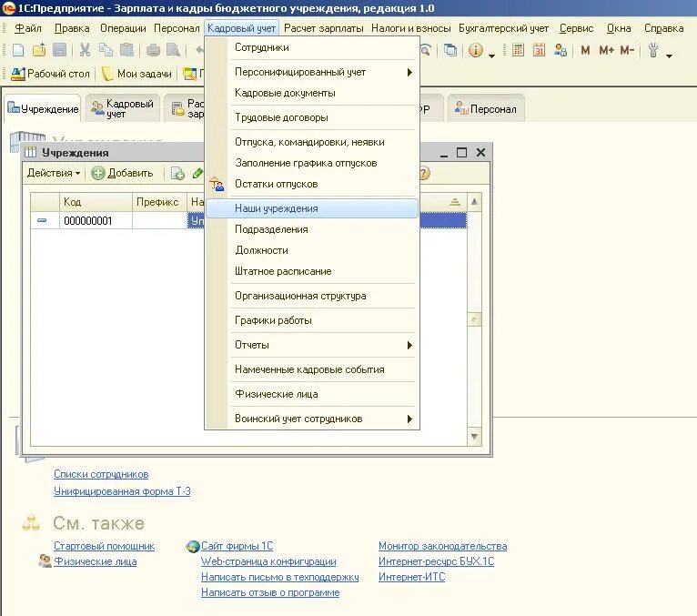Click the M- memory subtract button
The height and width of the screenshot is (616, 697).
627,50
